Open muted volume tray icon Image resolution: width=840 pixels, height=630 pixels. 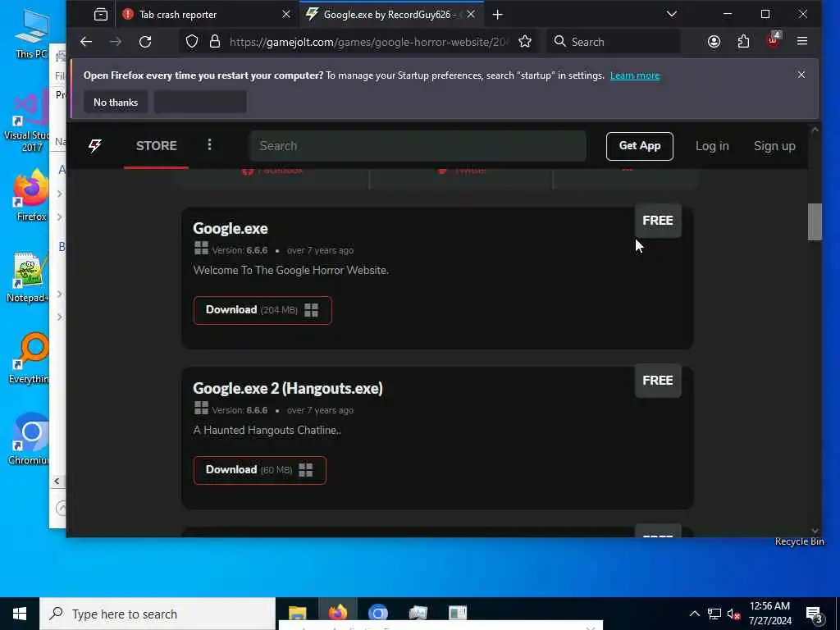734,614
